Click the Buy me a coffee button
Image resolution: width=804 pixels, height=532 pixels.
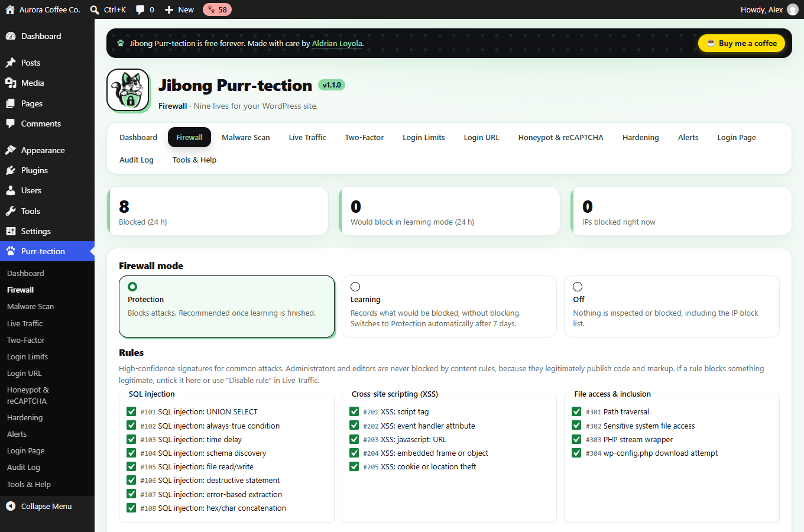click(x=742, y=43)
